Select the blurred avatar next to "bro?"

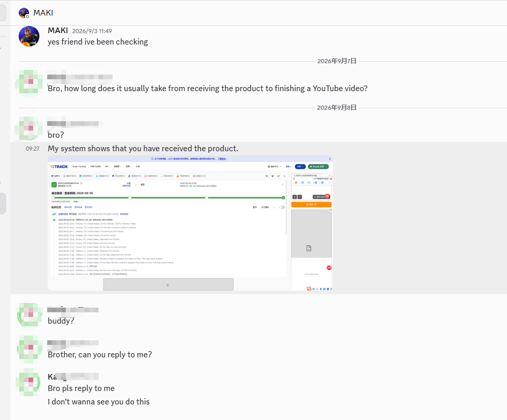click(29, 128)
